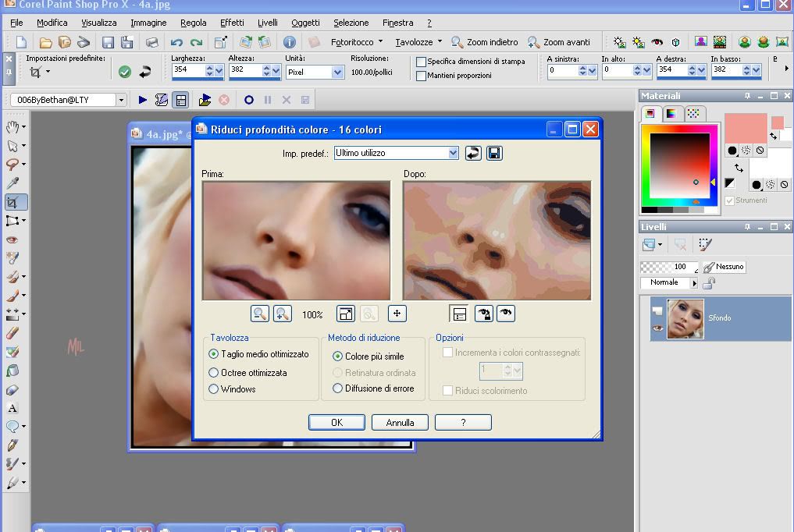
Task: Create a new layer in the Livelli panel
Action: tap(649, 245)
